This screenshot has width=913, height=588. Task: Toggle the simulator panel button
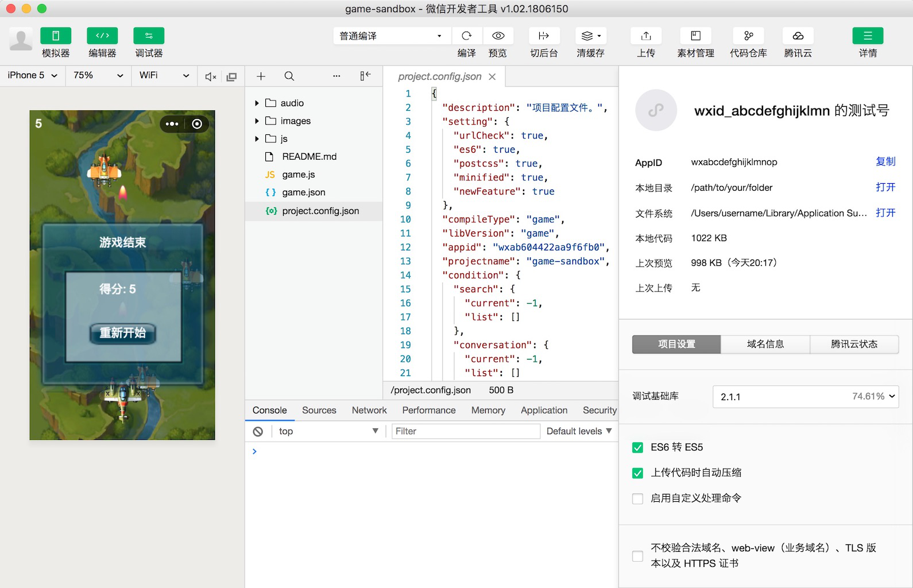point(56,36)
